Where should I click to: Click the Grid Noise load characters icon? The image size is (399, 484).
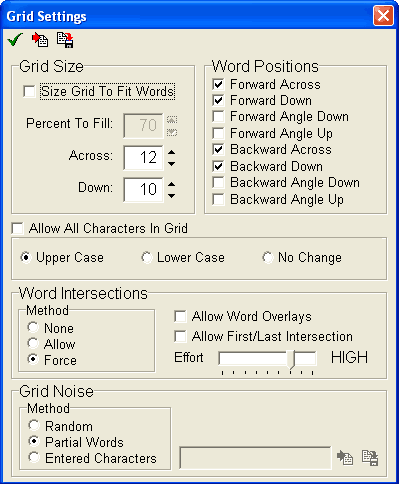(345, 457)
